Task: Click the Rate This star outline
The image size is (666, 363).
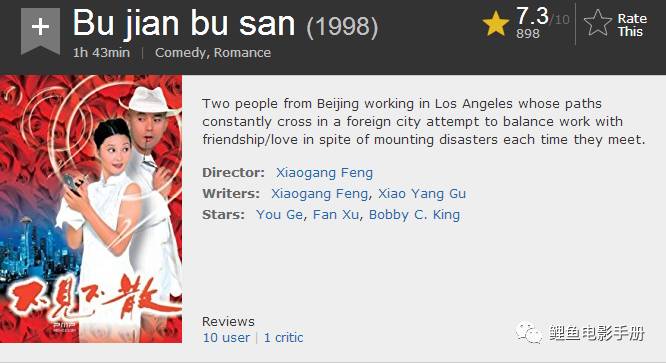Action: coord(598,23)
